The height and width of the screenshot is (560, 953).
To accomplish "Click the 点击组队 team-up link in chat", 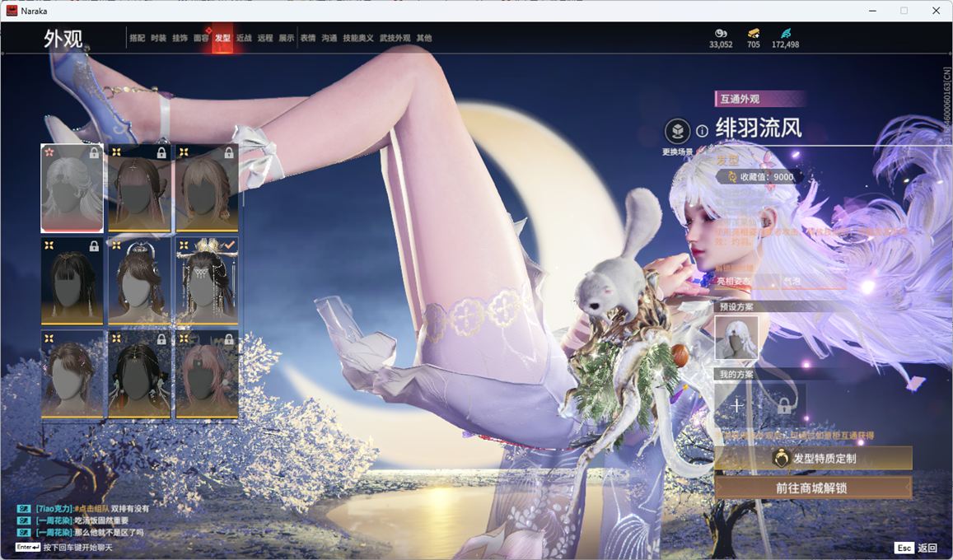I will (92, 508).
